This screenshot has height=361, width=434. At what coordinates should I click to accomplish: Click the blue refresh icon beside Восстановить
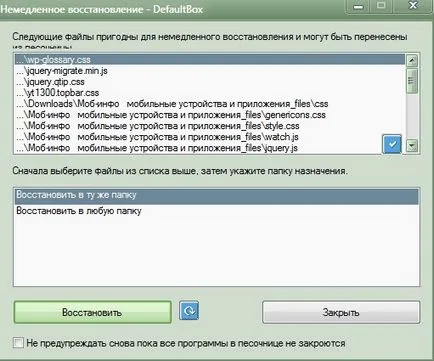(x=189, y=310)
